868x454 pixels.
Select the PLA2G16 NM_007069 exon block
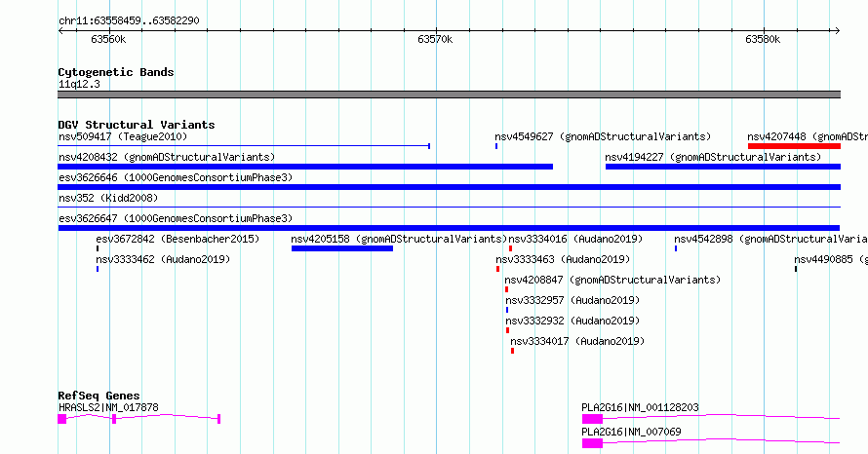(592, 443)
